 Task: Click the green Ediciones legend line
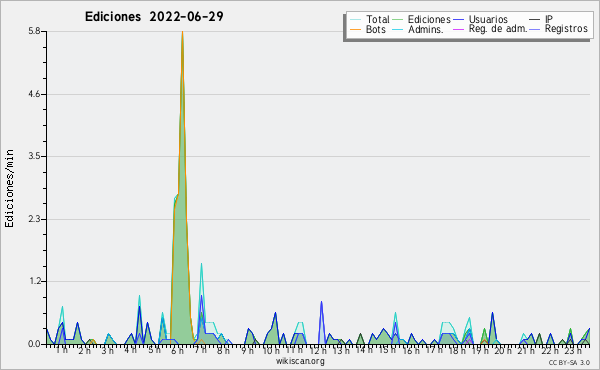click(x=398, y=20)
